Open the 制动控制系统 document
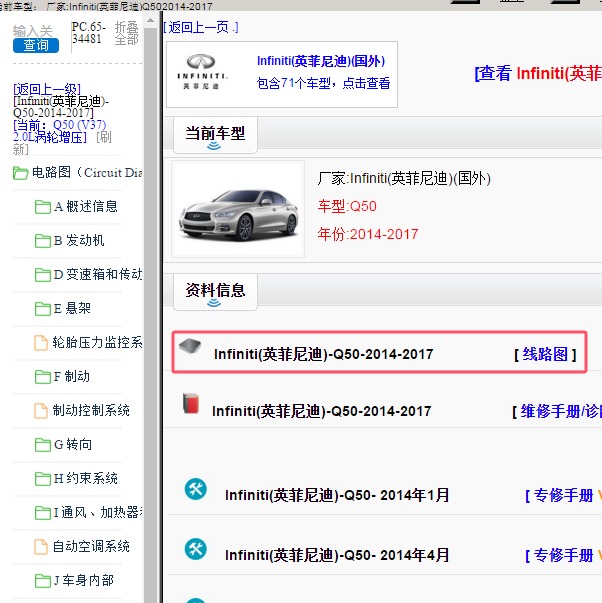The width and height of the screenshot is (602, 603). (x=91, y=410)
